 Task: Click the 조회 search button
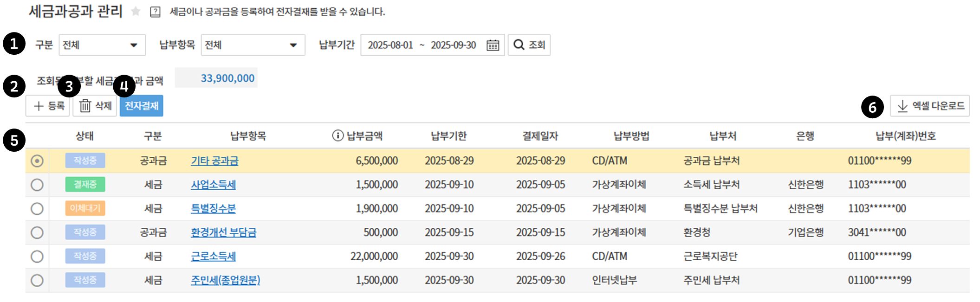click(x=529, y=45)
